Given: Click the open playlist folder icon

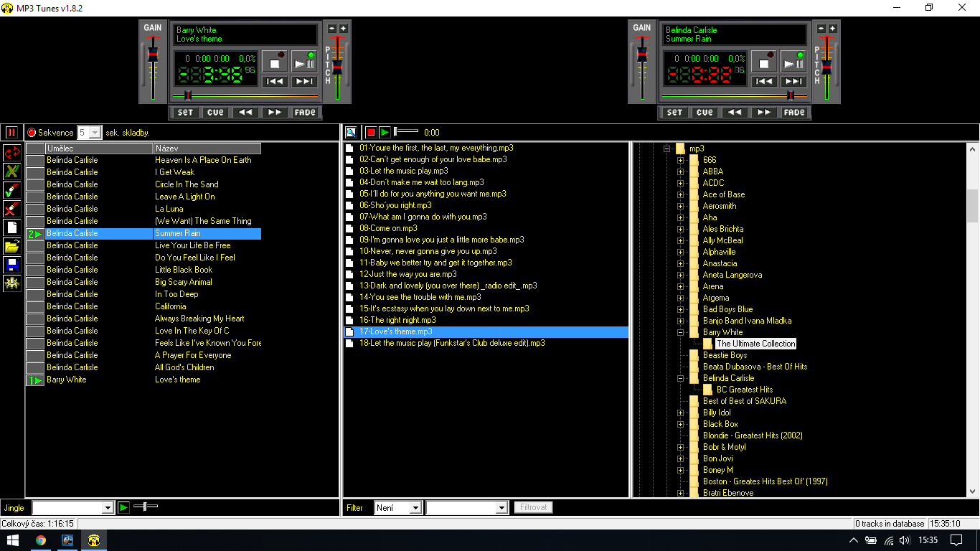Looking at the screenshot, I should click(x=12, y=246).
